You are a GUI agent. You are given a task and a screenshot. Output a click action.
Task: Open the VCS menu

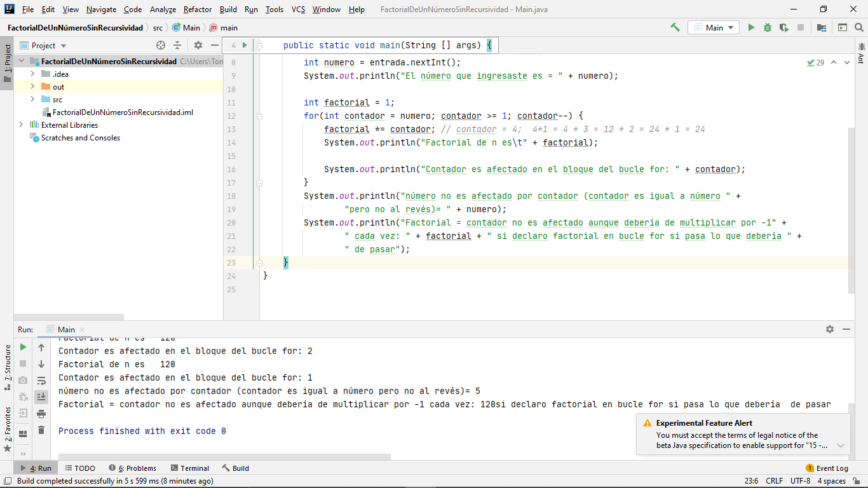(299, 9)
